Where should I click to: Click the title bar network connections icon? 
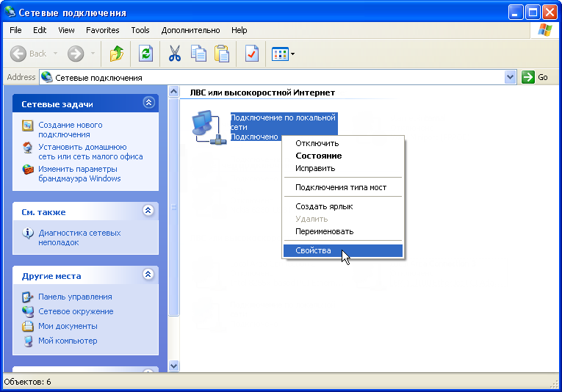[x=10, y=12]
